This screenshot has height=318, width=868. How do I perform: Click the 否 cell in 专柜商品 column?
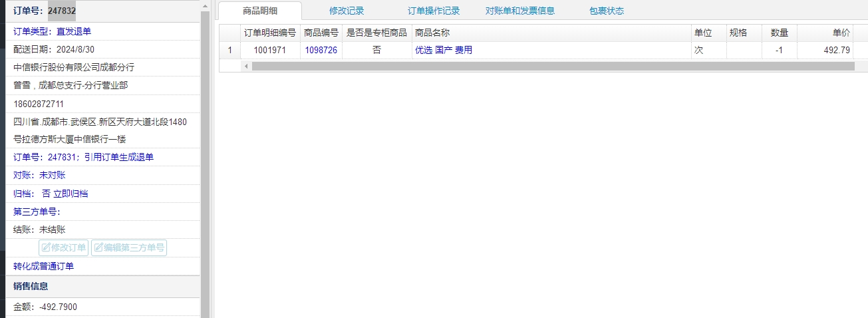377,50
